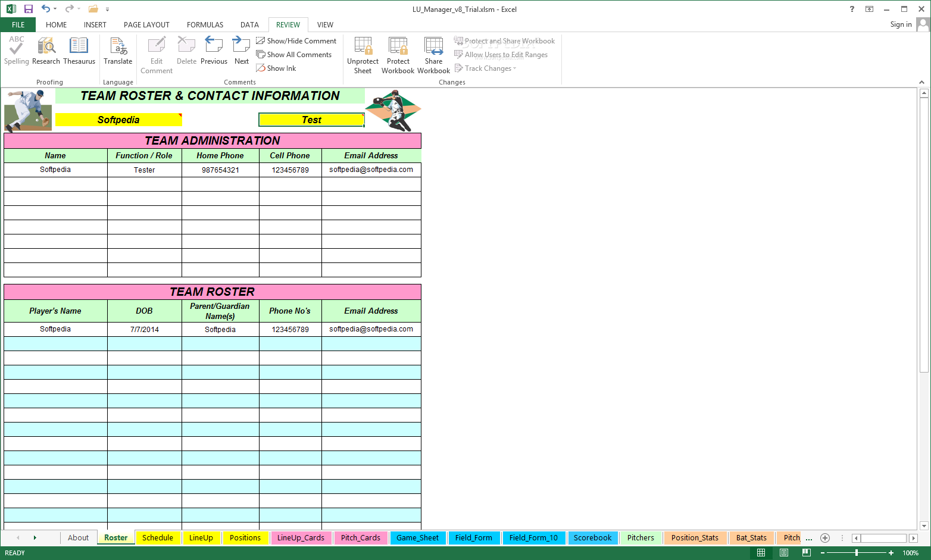931x560 pixels.
Task: Click Allow Users to Edit Ranges
Action: coord(501,55)
